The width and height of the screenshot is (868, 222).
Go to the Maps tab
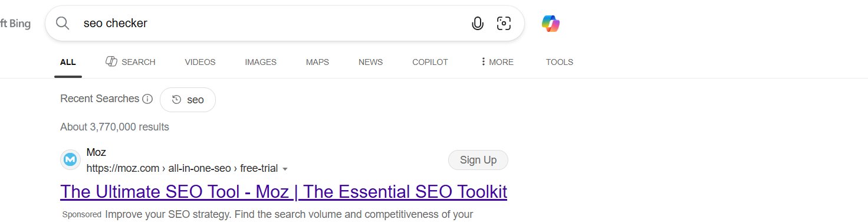coord(317,62)
